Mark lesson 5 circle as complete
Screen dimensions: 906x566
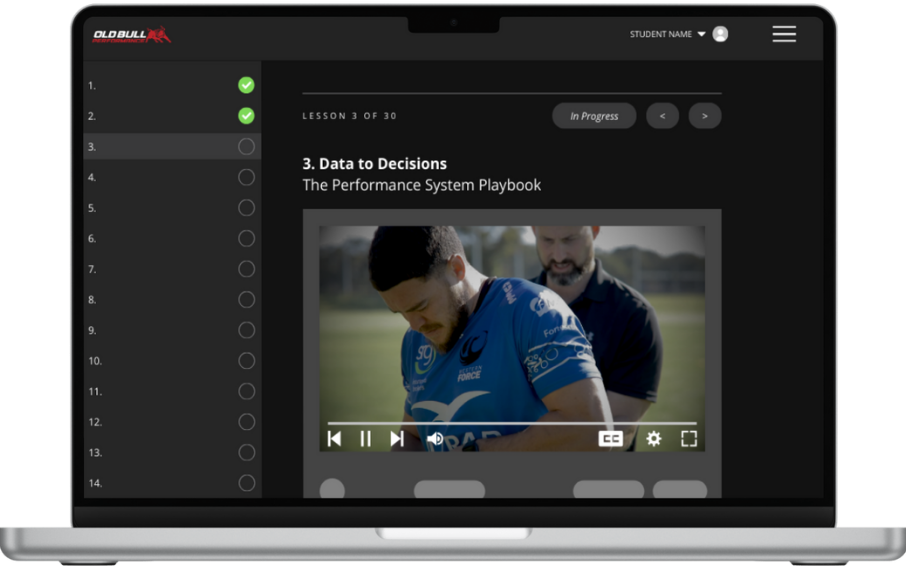[x=246, y=208]
